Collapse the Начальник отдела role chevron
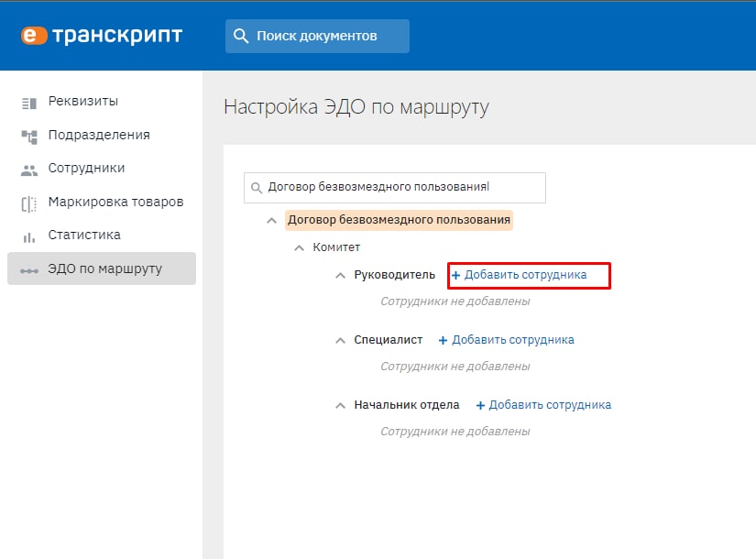Viewport: 756px width, 559px height. (340, 406)
